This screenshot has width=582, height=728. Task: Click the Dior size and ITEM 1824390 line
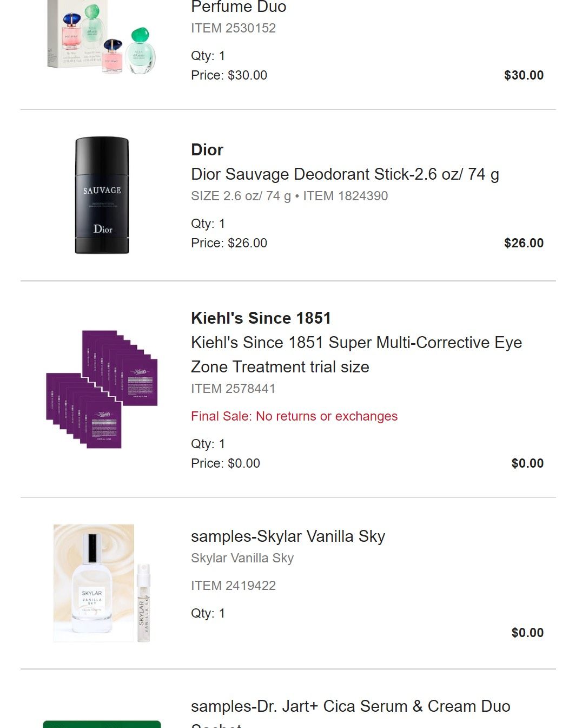[289, 196]
